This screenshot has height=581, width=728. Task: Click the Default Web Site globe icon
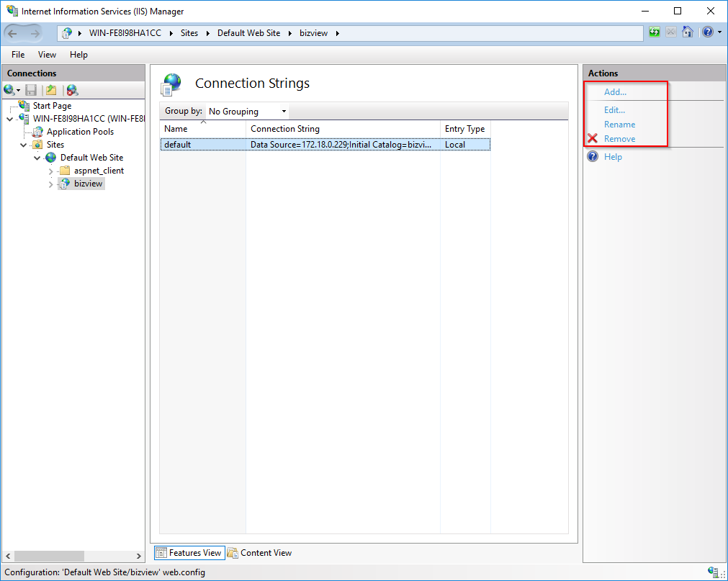click(x=51, y=158)
